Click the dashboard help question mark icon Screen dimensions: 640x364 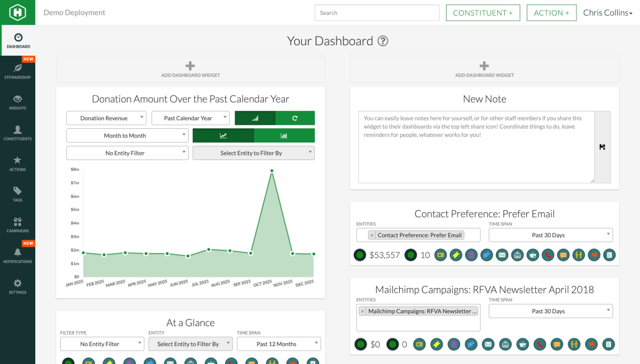[383, 41]
